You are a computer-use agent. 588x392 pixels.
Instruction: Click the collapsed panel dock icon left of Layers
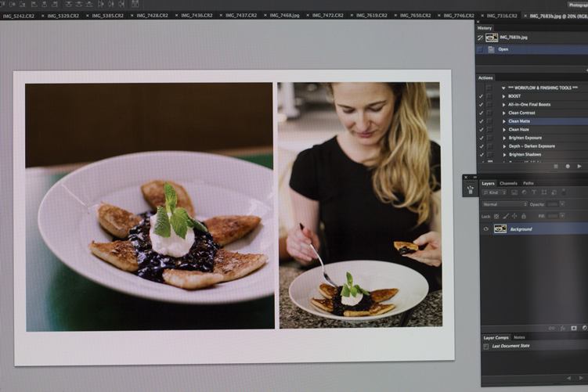click(471, 189)
